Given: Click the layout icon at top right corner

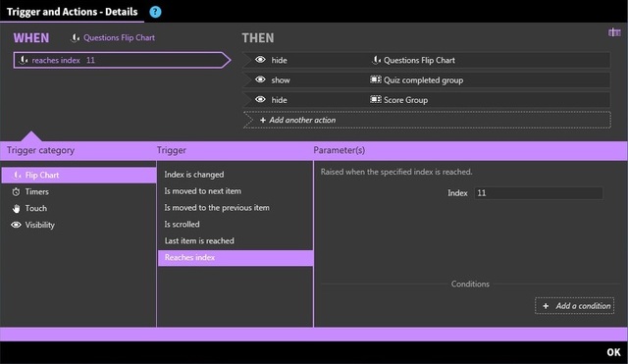Looking at the screenshot, I should click(614, 32).
